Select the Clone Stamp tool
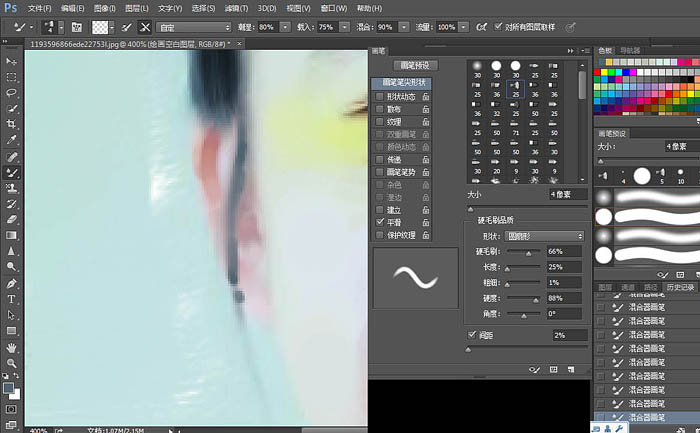Screen dimensions: 700x433 11,188
